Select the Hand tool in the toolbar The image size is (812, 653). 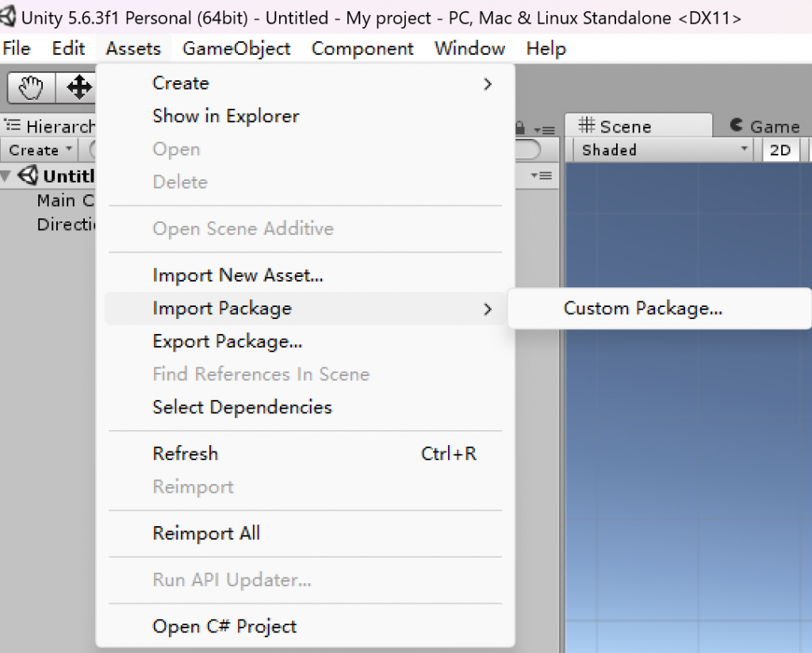pos(31,87)
